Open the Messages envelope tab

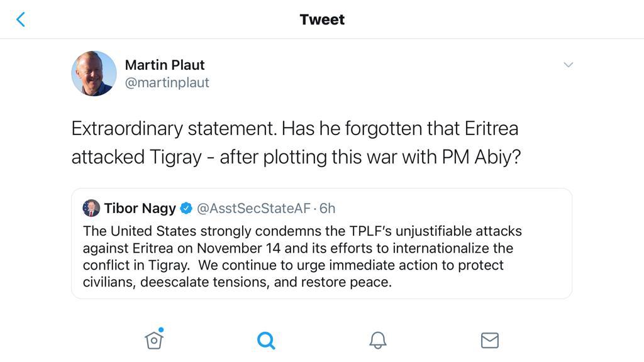click(x=489, y=340)
